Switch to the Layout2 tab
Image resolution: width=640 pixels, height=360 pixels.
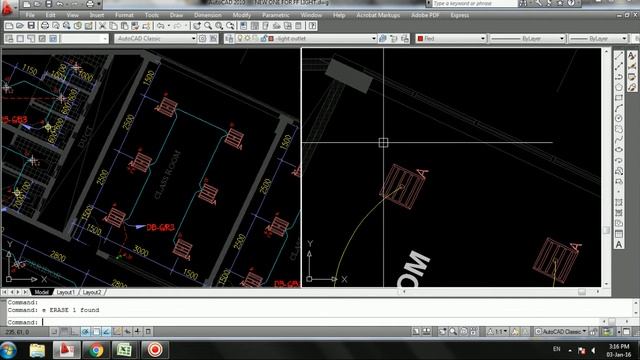click(91, 292)
